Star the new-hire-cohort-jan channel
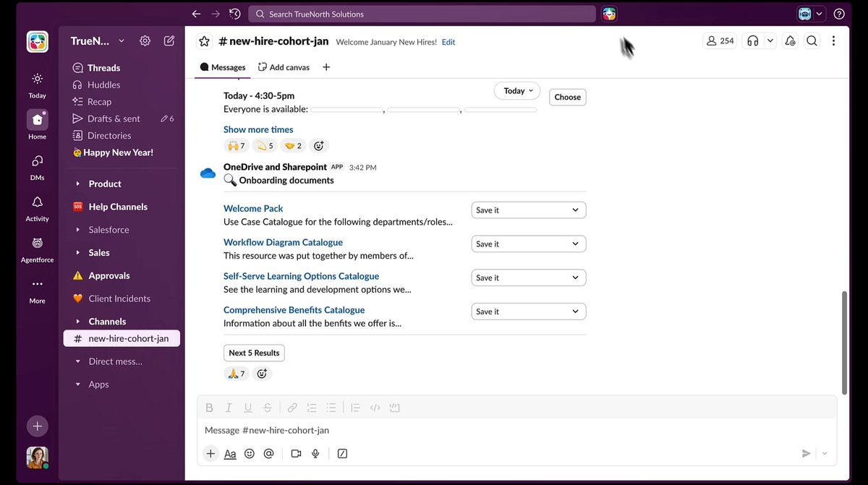The image size is (868, 485). pyautogui.click(x=205, y=41)
